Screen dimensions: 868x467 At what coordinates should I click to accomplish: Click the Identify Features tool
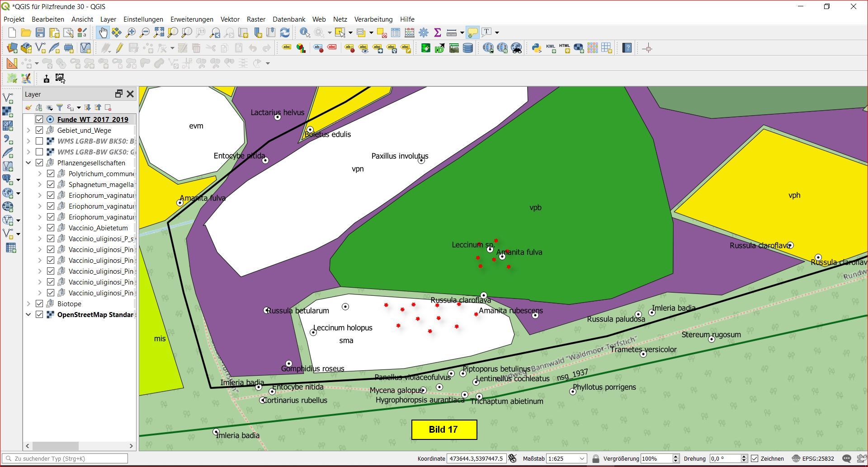pyautogui.click(x=305, y=33)
